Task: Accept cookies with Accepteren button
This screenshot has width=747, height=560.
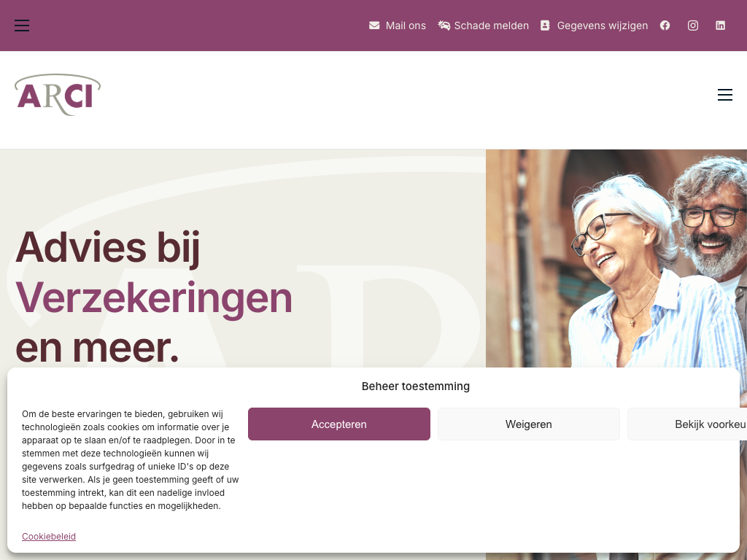Action: coord(339,424)
